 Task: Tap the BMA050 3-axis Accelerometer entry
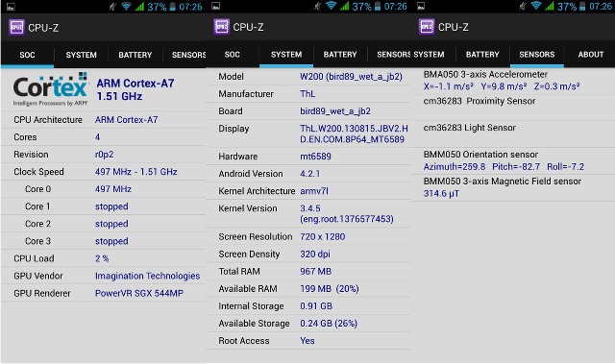click(513, 81)
